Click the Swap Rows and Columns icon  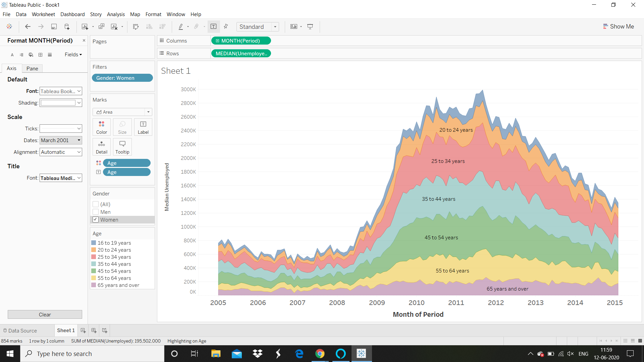pyautogui.click(x=136, y=27)
